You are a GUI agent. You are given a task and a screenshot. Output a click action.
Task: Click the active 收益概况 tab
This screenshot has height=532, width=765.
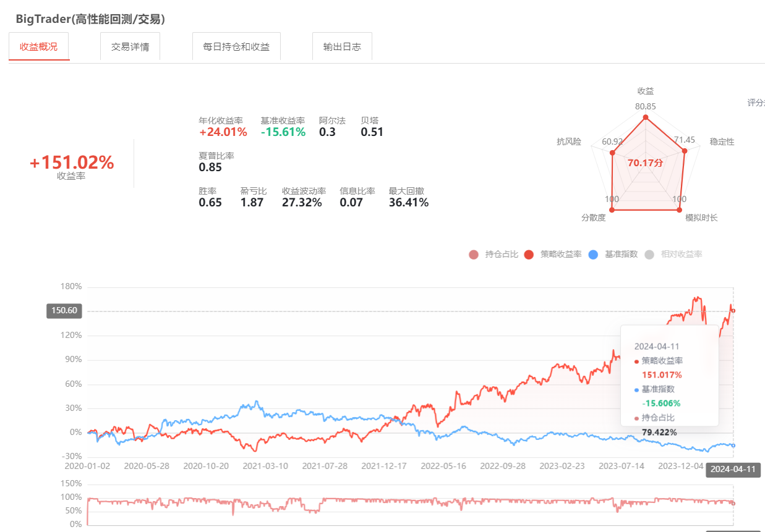39,47
